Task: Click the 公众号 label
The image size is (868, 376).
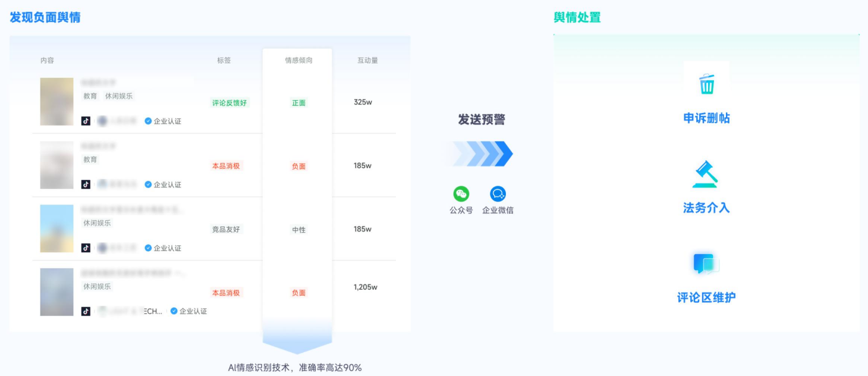Action: pyautogui.click(x=461, y=210)
